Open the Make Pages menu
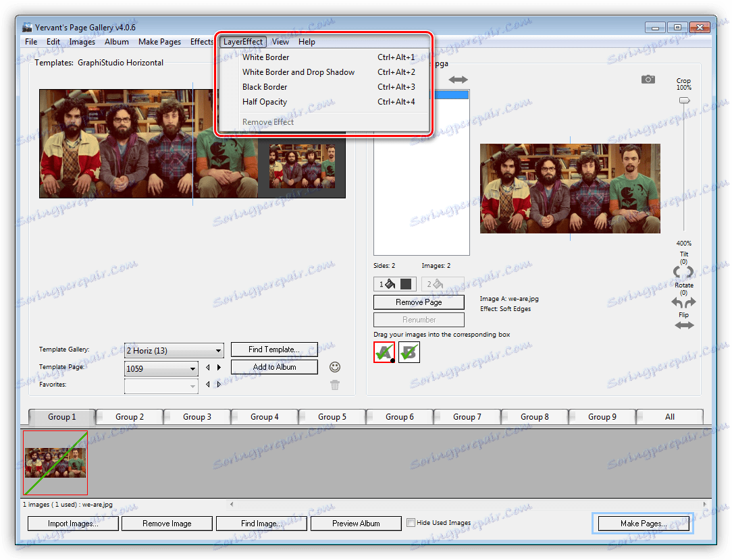Image resolution: width=732 pixels, height=560 pixels. (x=159, y=42)
